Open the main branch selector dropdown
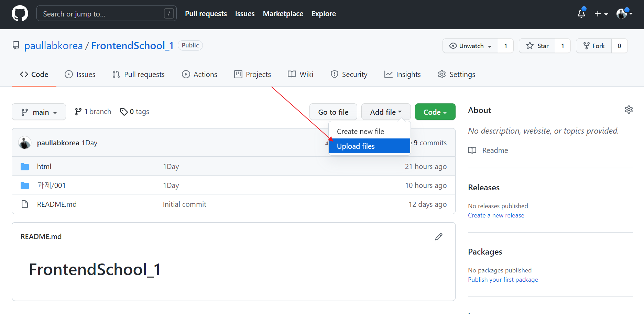The width and height of the screenshot is (644, 314). pos(39,112)
